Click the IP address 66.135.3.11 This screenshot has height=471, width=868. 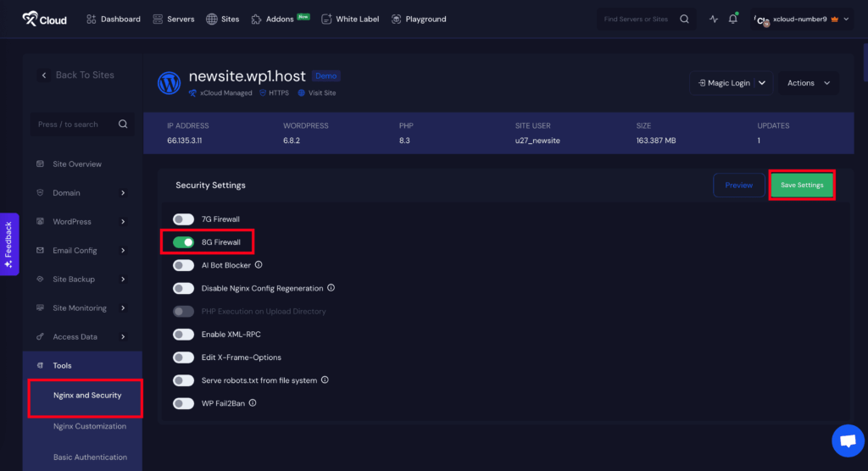[x=184, y=141]
